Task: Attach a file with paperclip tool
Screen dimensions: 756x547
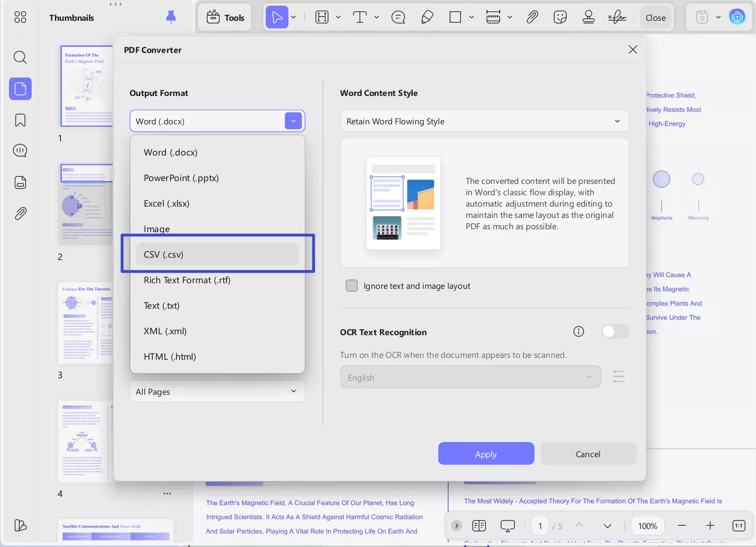Action: pyautogui.click(x=532, y=17)
